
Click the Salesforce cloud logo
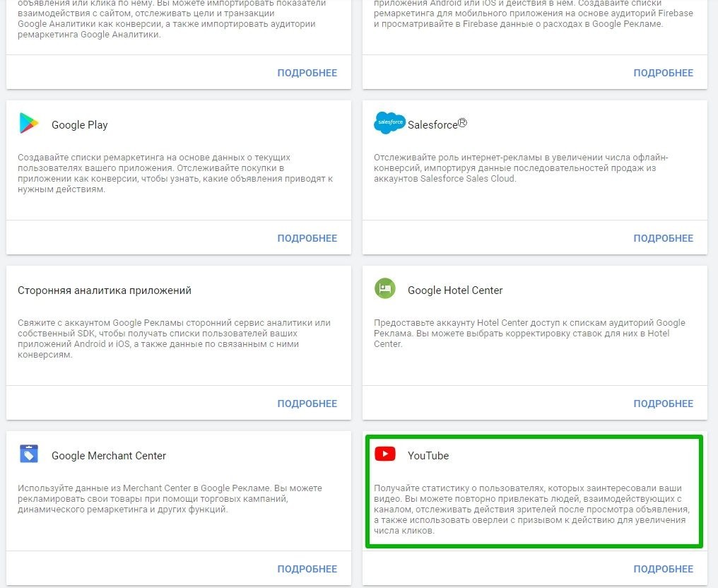pos(389,123)
